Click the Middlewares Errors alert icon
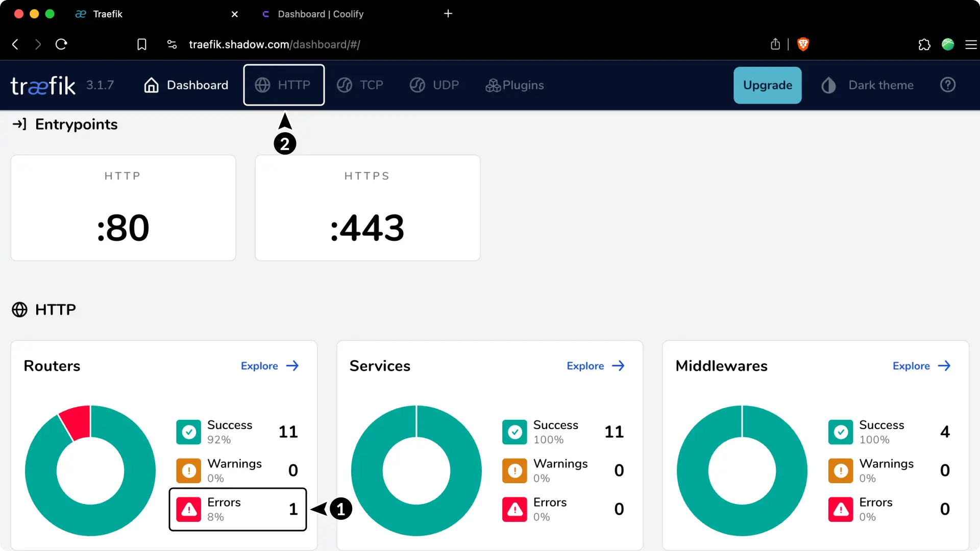 [841, 509]
